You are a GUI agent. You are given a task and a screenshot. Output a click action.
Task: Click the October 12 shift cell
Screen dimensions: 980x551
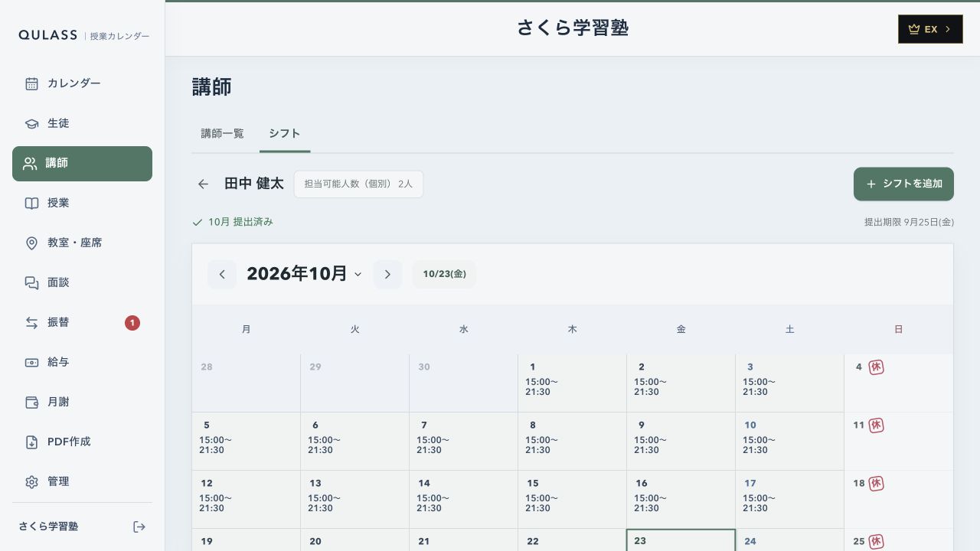tap(246, 499)
